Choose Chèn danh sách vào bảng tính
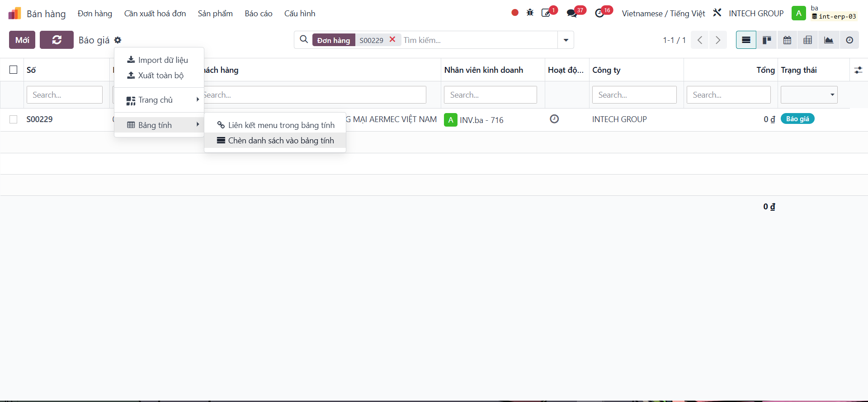Image resolution: width=868 pixels, height=402 pixels. pos(275,141)
